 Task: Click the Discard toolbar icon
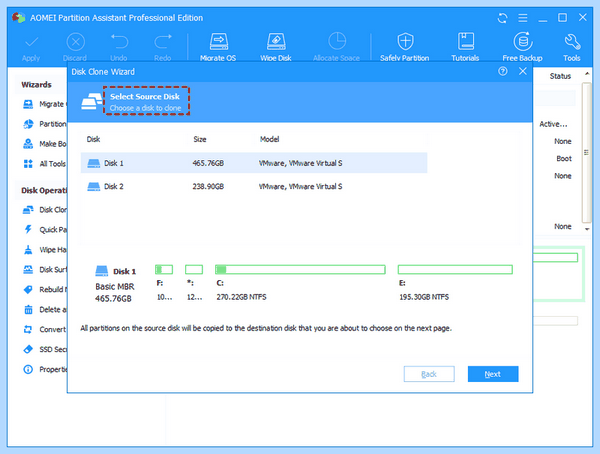pos(75,42)
